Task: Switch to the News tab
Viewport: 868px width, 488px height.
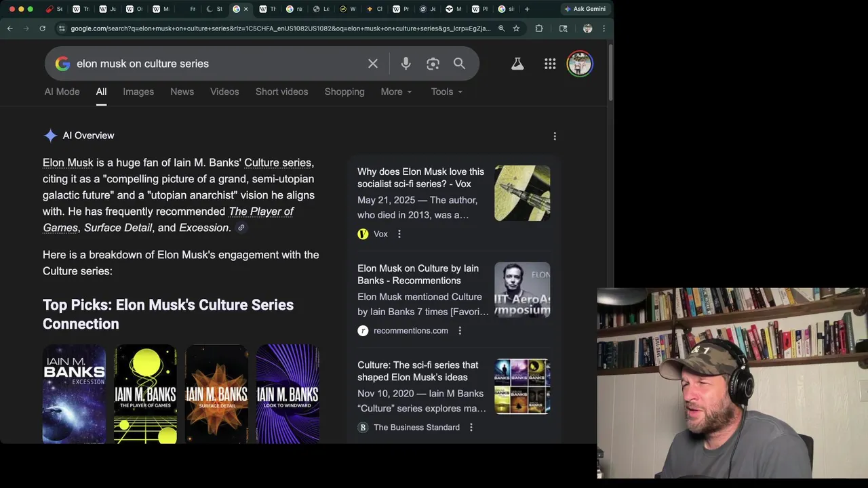Action: [x=182, y=91]
